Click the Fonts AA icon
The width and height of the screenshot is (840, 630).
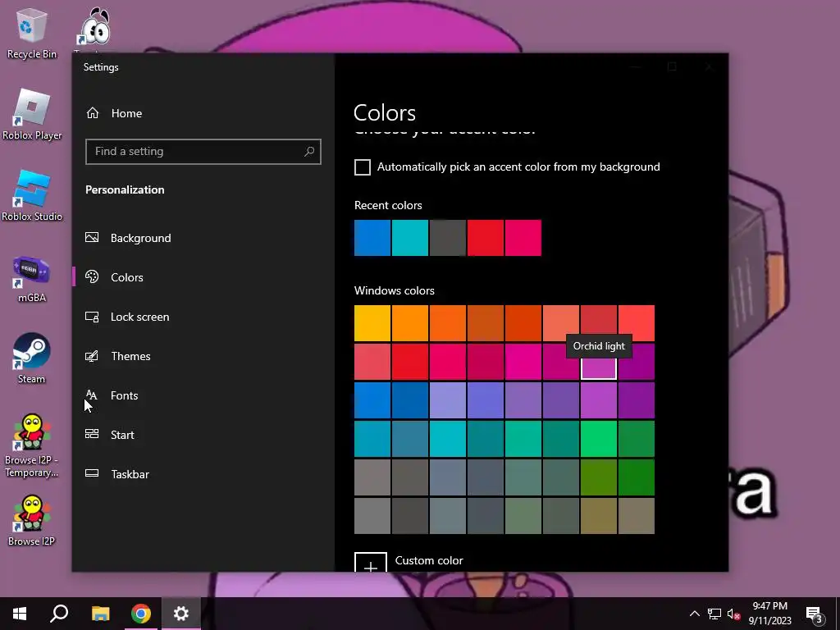pyautogui.click(x=92, y=395)
